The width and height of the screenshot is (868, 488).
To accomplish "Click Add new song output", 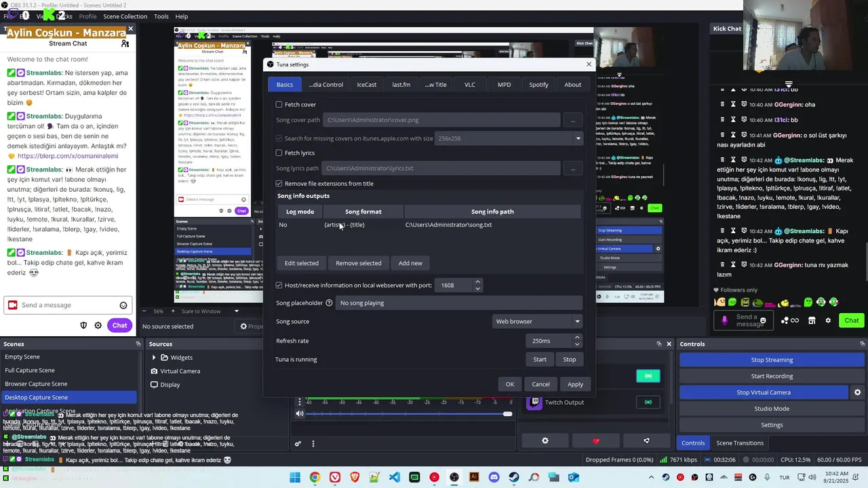I will [410, 263].
